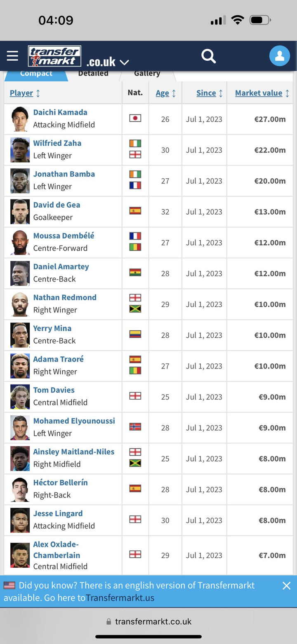Expand the .co.uk domain chevron

[124, 62]
